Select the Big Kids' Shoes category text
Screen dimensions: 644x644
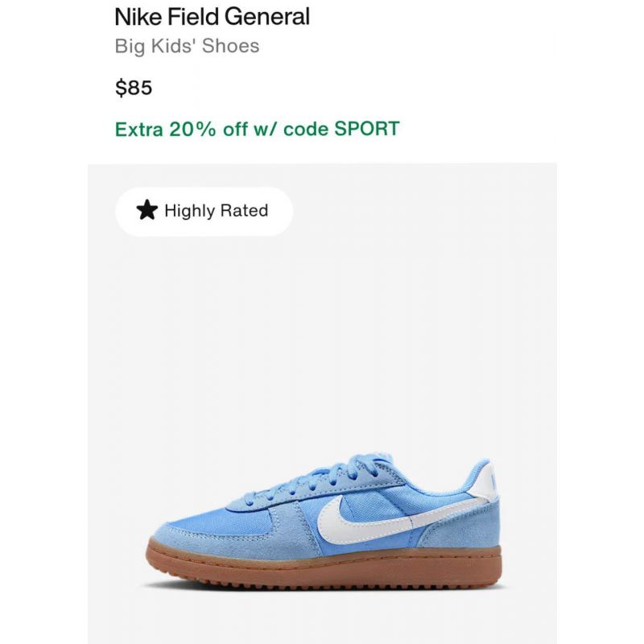coord(187,46)
